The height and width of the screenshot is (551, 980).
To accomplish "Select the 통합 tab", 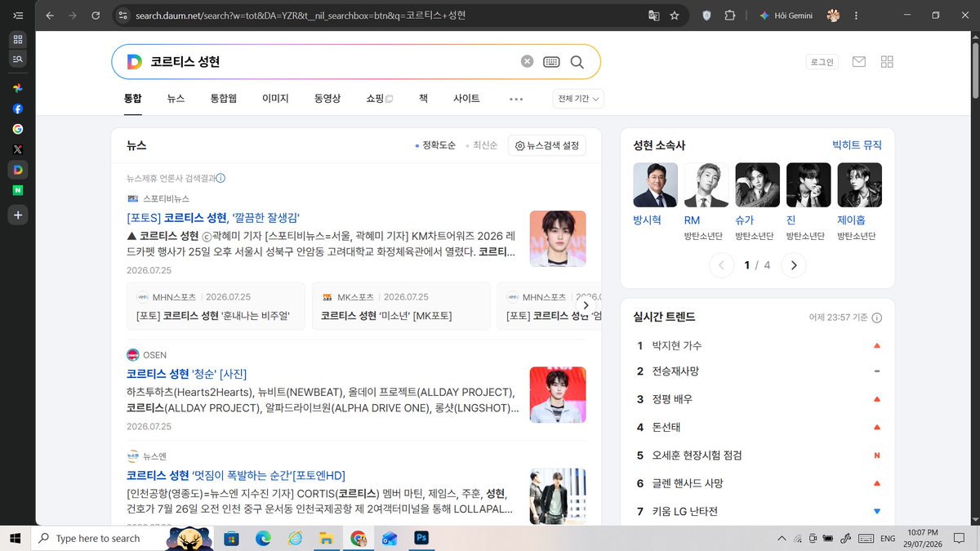I will coord(132,99).
